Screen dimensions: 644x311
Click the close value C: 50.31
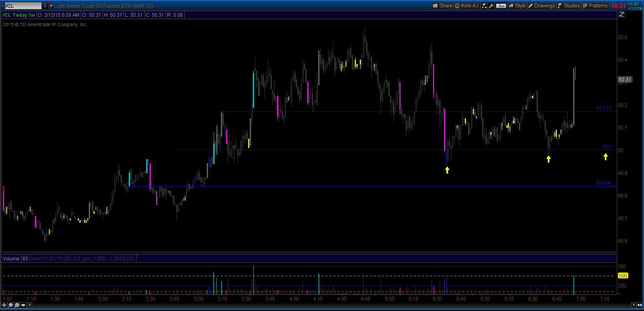coord(155,15)
